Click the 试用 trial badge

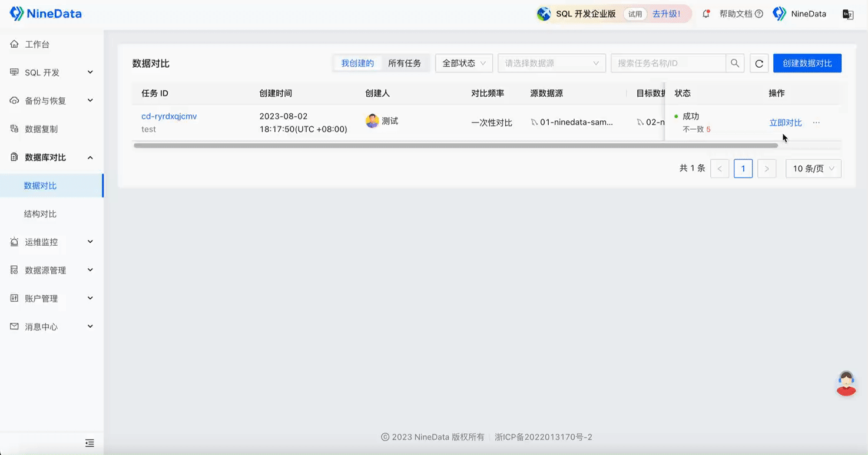click(635, 14)
